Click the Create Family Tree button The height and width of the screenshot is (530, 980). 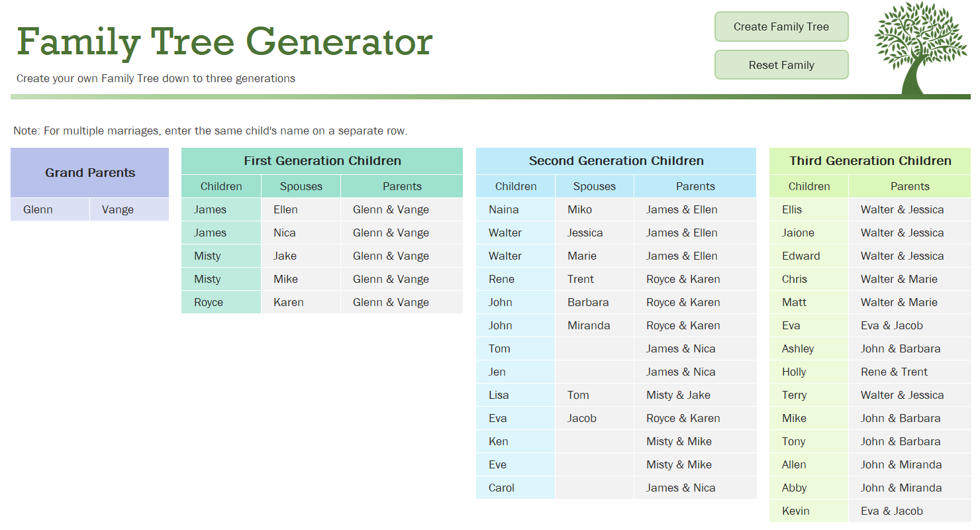[x=781, y=26]
